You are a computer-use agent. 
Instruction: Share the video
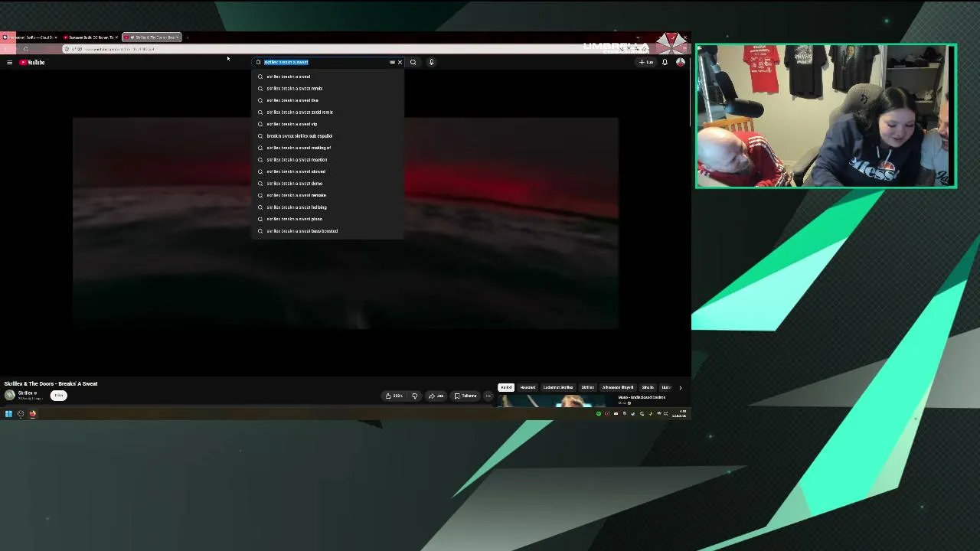click(436, 396)
